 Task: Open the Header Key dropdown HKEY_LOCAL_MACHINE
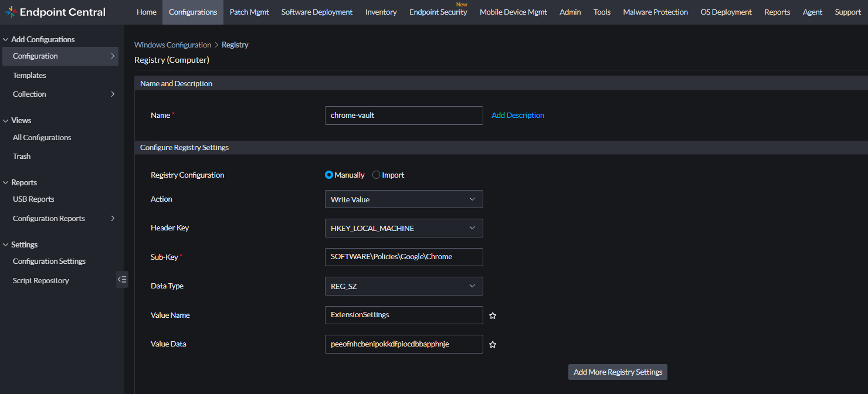click(x=404, y=228)
